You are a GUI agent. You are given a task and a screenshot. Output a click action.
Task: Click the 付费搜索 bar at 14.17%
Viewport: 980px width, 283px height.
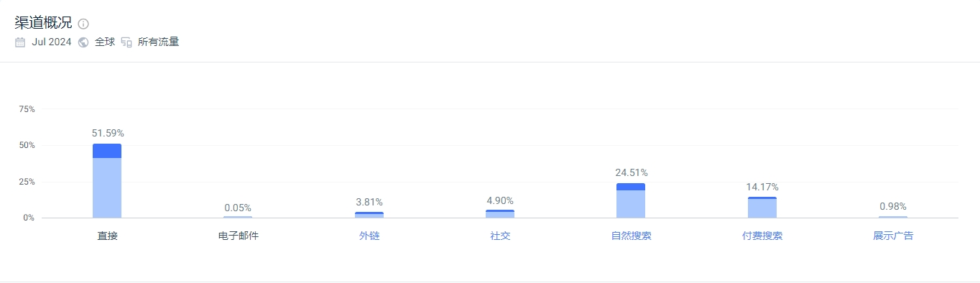tap(762, 207)
